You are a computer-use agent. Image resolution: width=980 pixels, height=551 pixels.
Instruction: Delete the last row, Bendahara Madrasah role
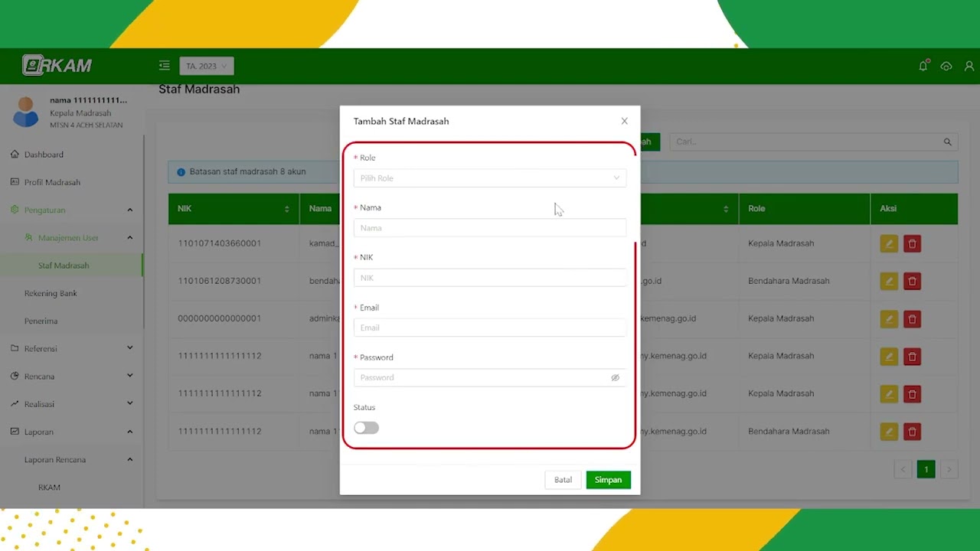coord(912,432)
